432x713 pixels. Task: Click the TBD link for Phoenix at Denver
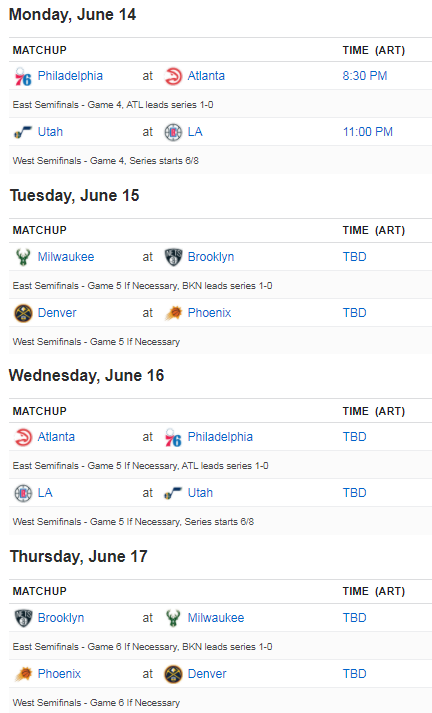point(354,674)
